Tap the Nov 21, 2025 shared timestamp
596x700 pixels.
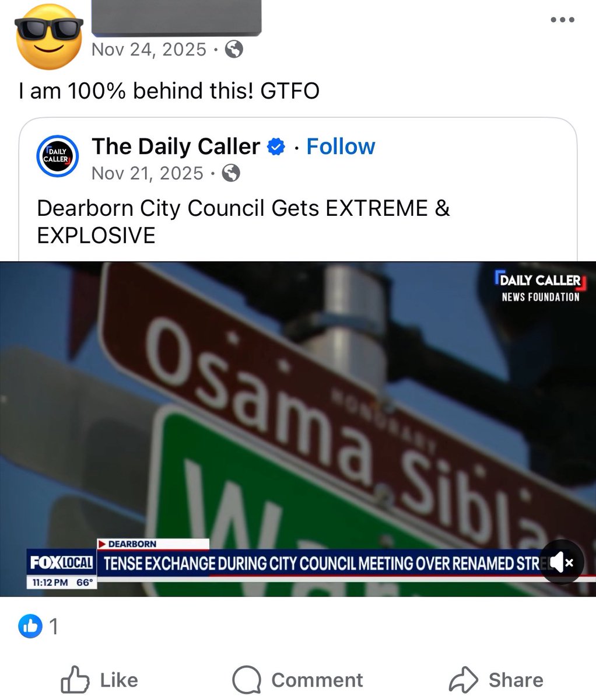148,173
